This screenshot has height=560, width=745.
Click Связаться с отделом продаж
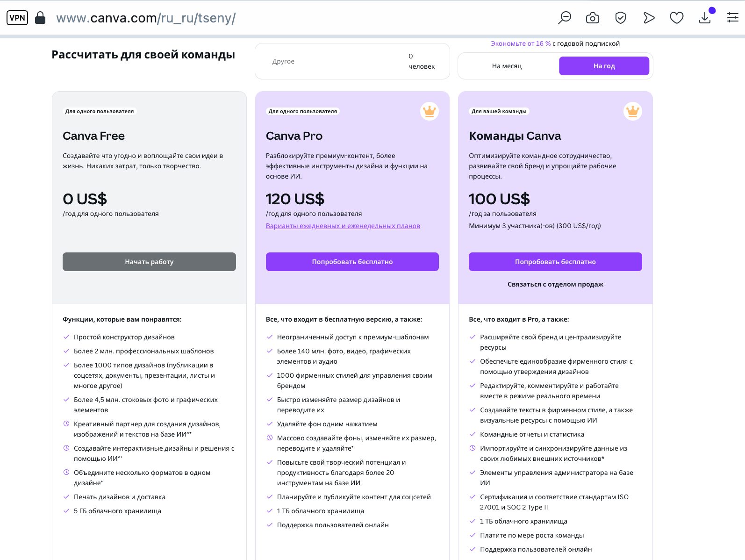[555, 284]
